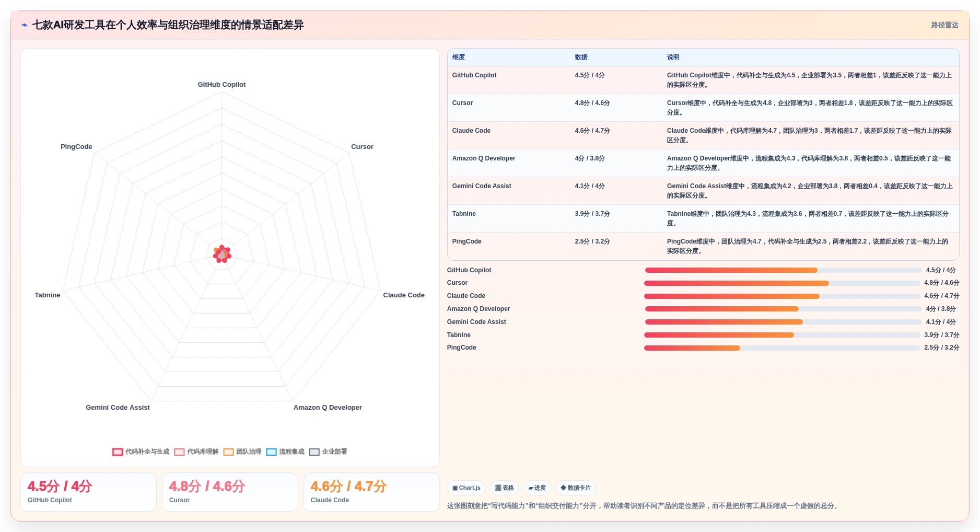Viewport: 980px width, 532px height.
Task: Click Tabnine row name in the table
Action: click(x=464, y=214)
